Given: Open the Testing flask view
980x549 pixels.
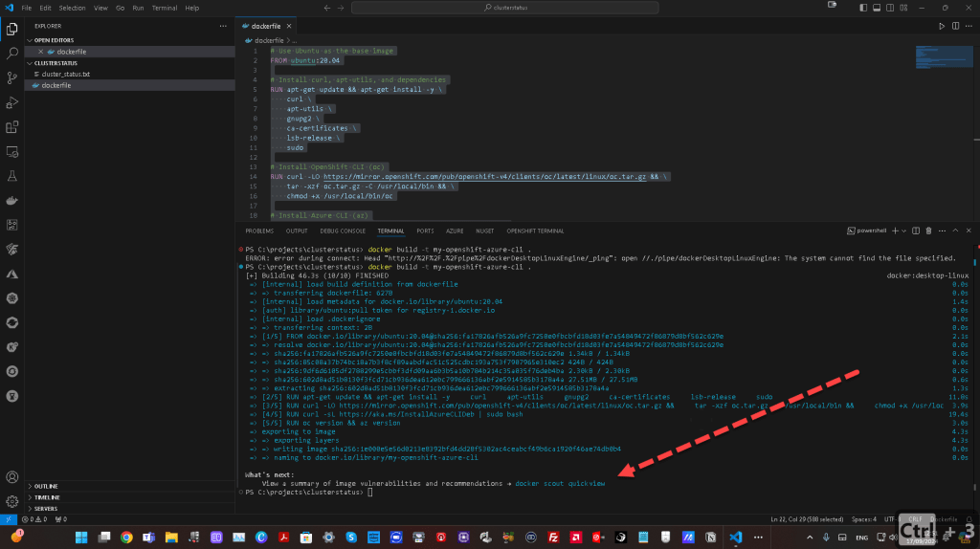Looking at the screenshot, I should (x=11, y=176).
